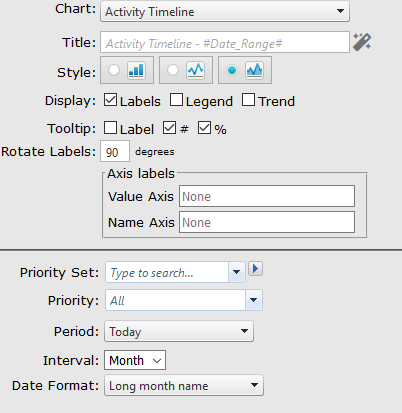Click the magic wand title generator icon
Viewport: 402px width, 413px height.
[362, 42]
